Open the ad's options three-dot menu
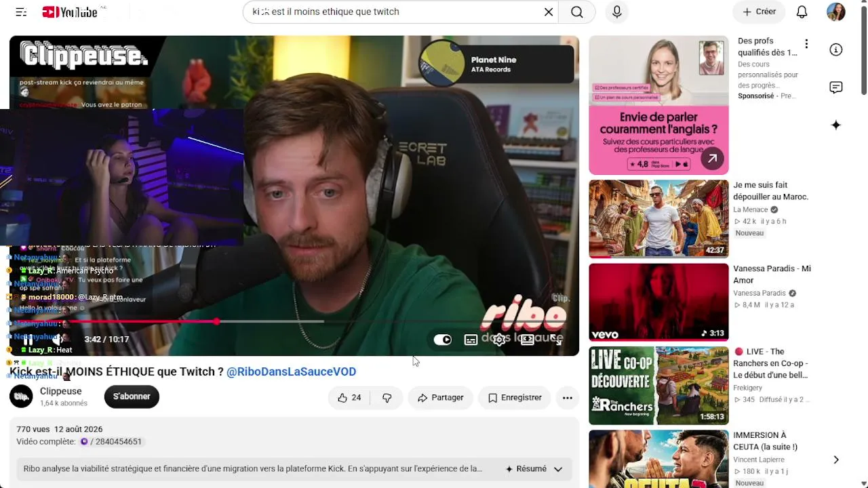 click(x=806, y=44)
